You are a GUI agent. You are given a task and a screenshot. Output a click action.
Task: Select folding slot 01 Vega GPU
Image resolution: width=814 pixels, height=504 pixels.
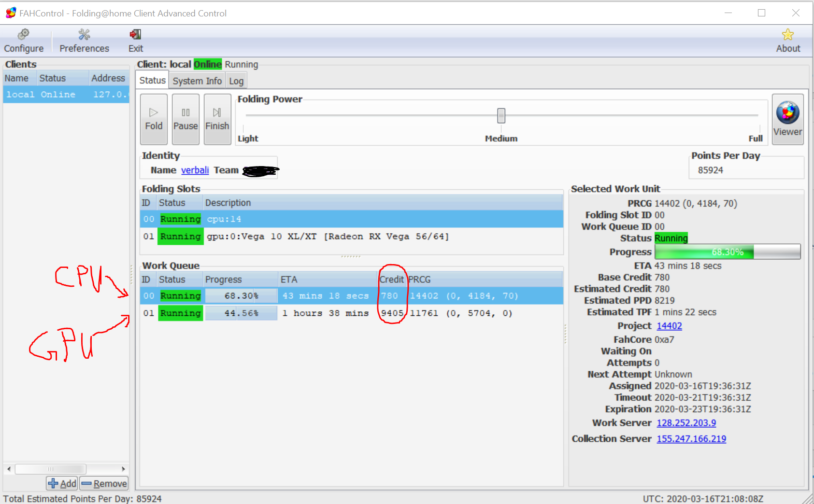click(352, 236)
